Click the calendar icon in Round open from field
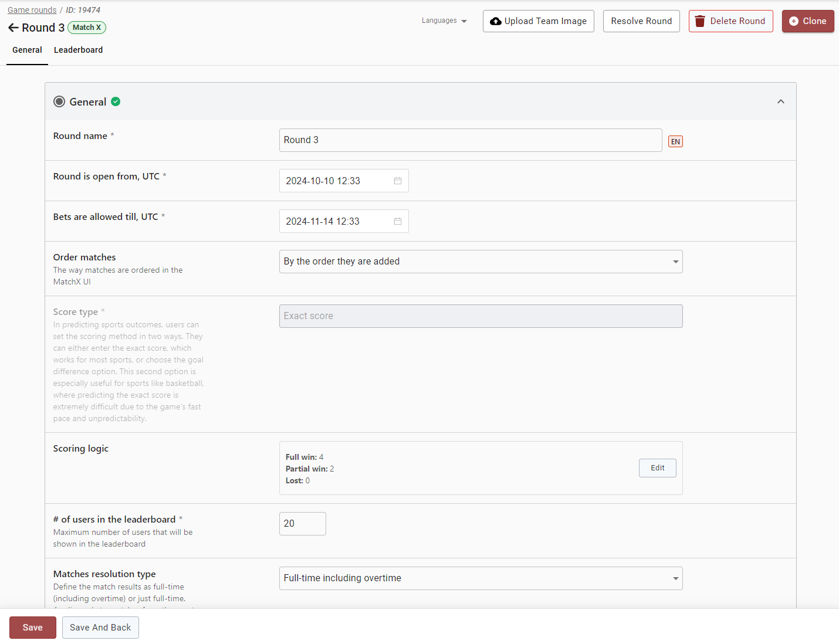 click(398, 181)
